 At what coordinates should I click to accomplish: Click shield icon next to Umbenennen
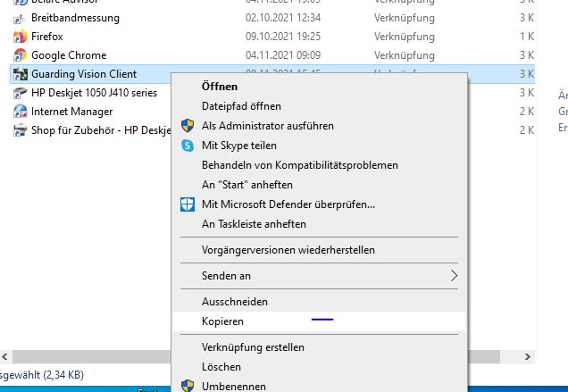click(x=188, y=386)
